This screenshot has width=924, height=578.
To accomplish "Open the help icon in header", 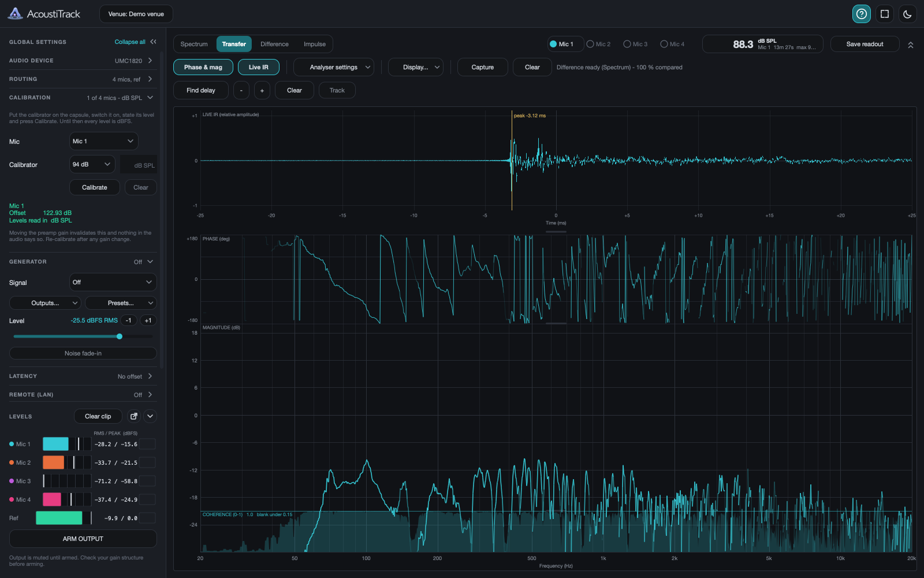I will 861,14.
